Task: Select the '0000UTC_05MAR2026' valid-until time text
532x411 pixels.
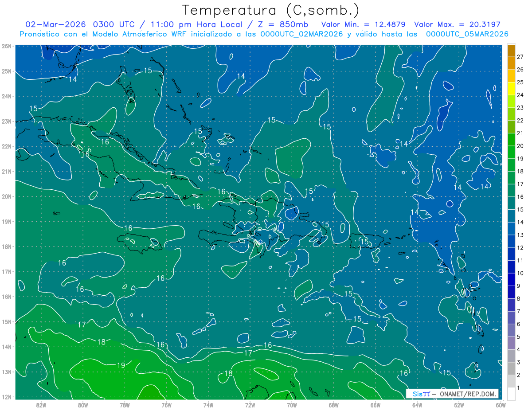Action: (467, 34)
